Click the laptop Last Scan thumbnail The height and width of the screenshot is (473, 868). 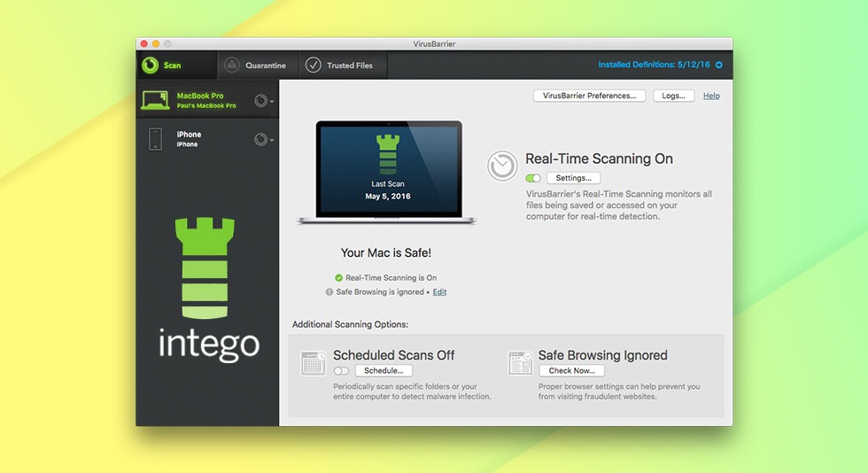pos(387,172)
